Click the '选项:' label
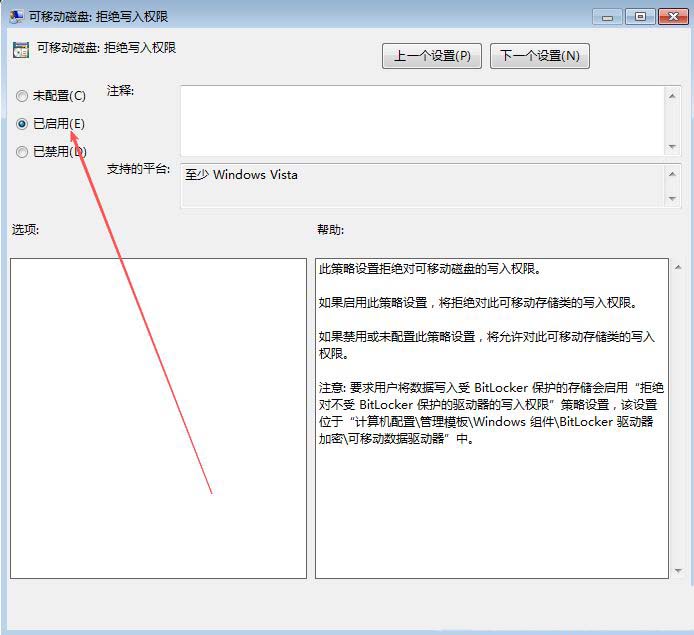 (x=25, y=230)
